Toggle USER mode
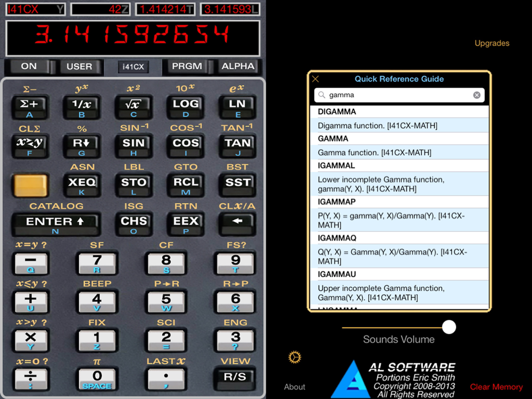The image size is (532, 399). pos(79,66)
